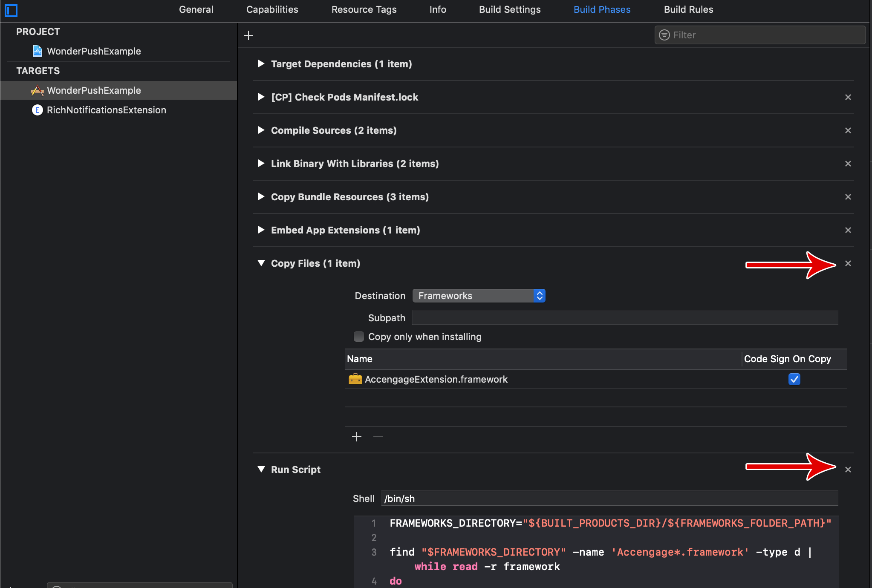Screen dimensions: 872x588
Task: Click the Shell /bin/sh input field
Action: [609, 499]
